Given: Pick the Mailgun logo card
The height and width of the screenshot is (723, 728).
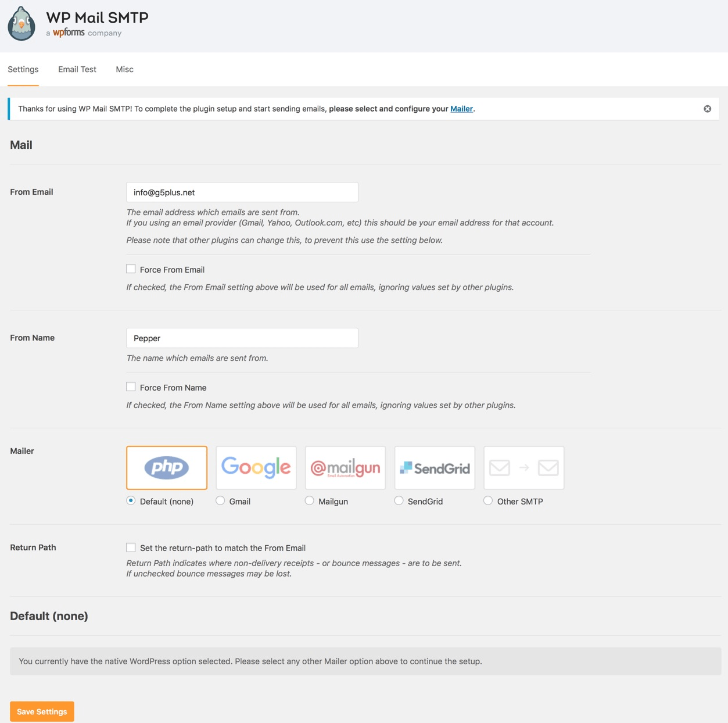Looking at the screenshot, I should (x=346, y=468).
